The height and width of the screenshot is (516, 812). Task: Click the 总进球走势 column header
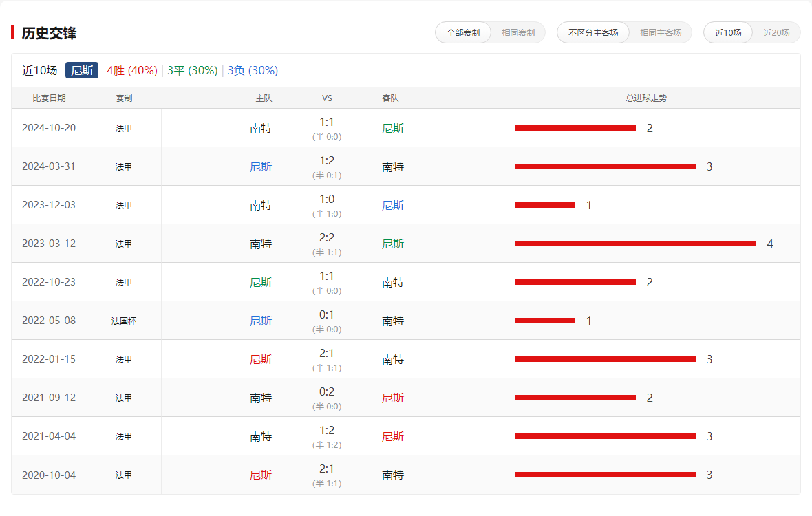646,98
